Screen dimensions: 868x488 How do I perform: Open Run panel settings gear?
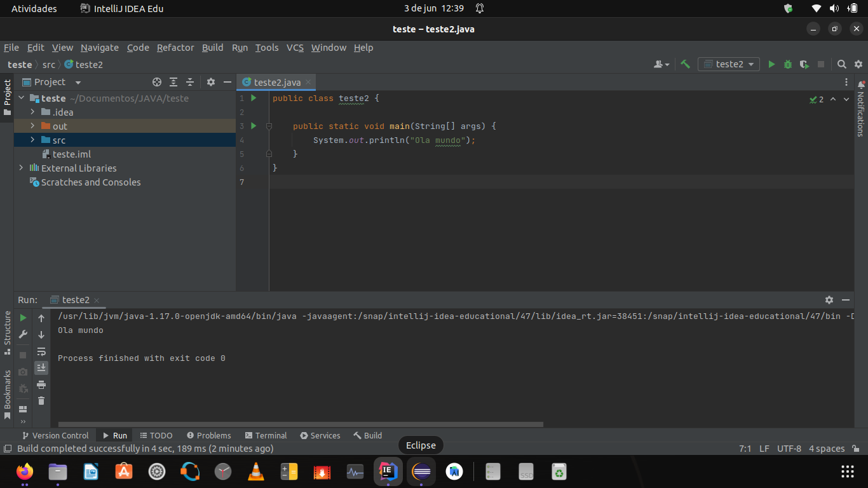[x=829, y=300]
